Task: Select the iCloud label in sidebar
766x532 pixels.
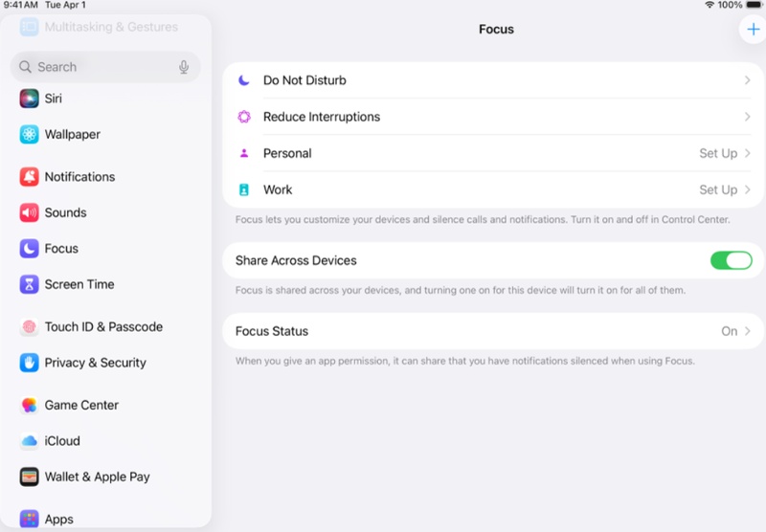Action: 62,441
